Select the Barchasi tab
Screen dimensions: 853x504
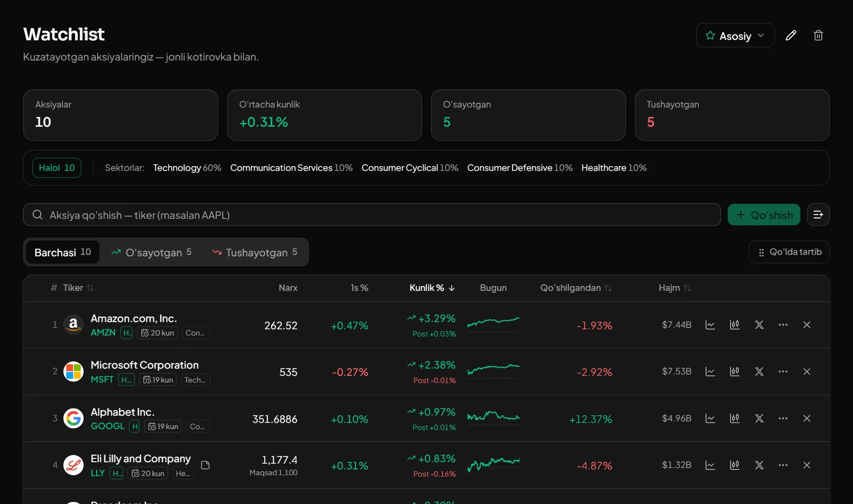63,252
